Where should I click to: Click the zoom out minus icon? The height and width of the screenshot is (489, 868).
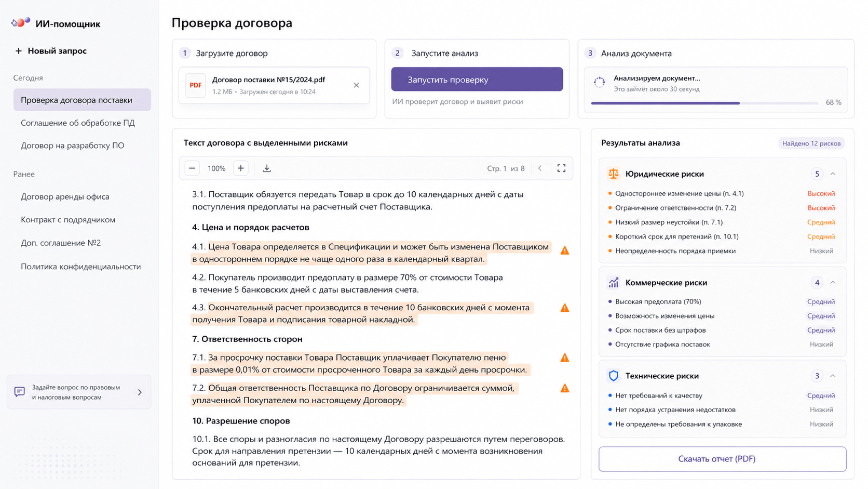(x=192, y=168)
